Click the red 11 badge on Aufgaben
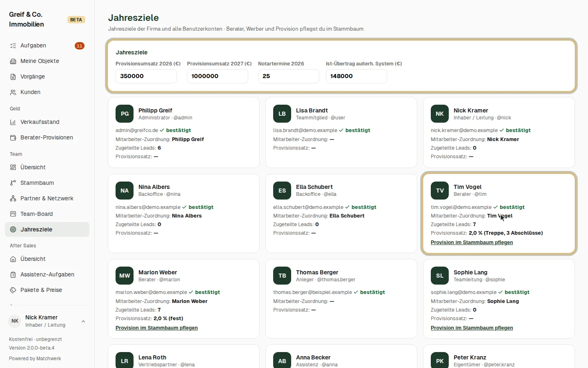The width and height of the screenshot is (588, 368). click(80, 46)
